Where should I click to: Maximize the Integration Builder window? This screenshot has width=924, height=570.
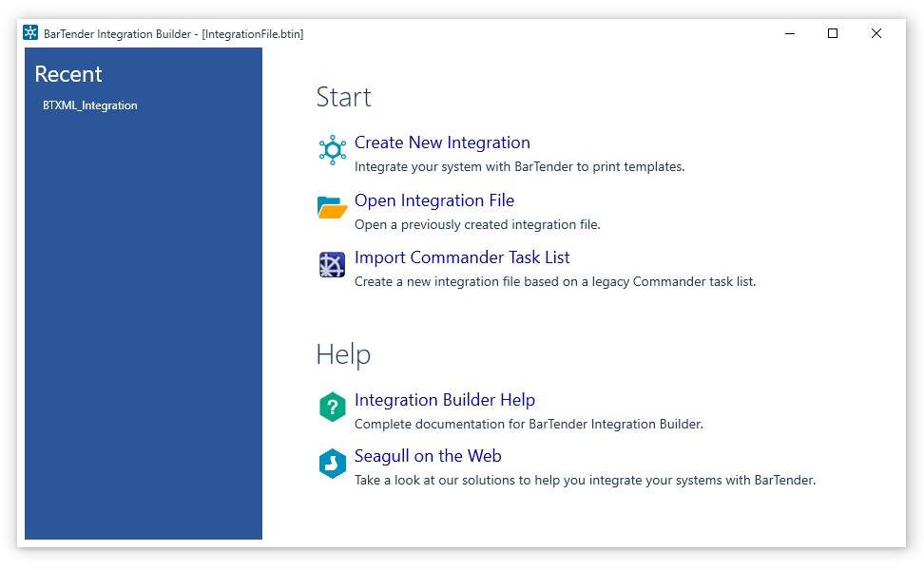tap(833, 33)
